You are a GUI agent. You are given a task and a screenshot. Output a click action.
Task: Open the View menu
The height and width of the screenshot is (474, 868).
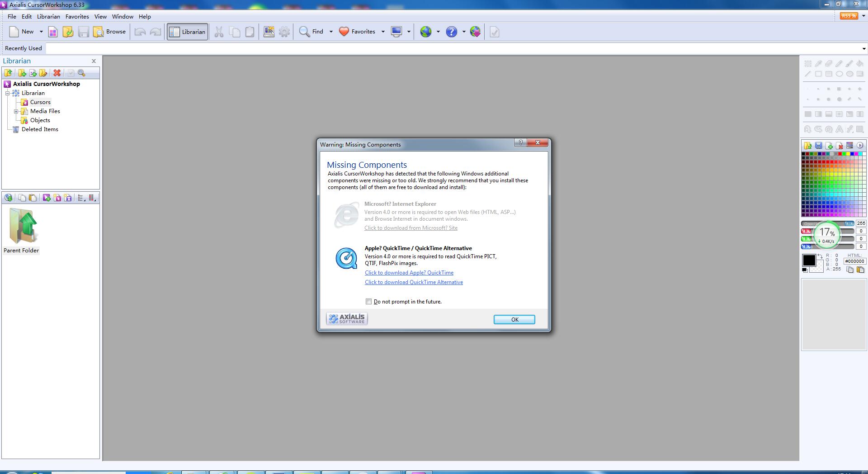(100, 16)
